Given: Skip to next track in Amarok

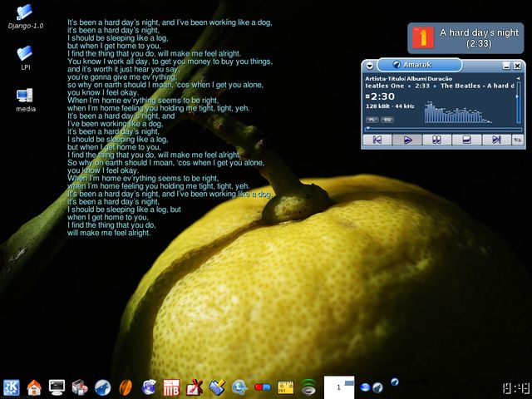Looking at the screenshot, I should point(497,140).
